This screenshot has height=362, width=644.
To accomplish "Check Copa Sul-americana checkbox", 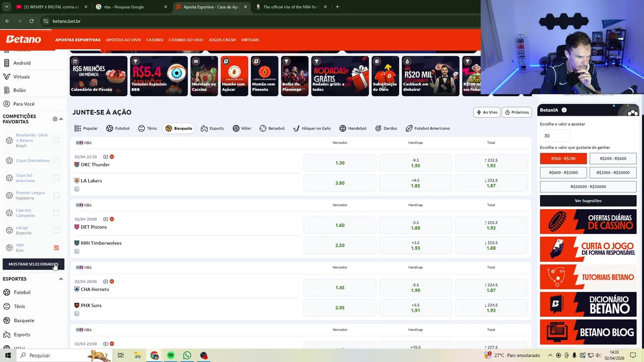I will tap(56, 178).
